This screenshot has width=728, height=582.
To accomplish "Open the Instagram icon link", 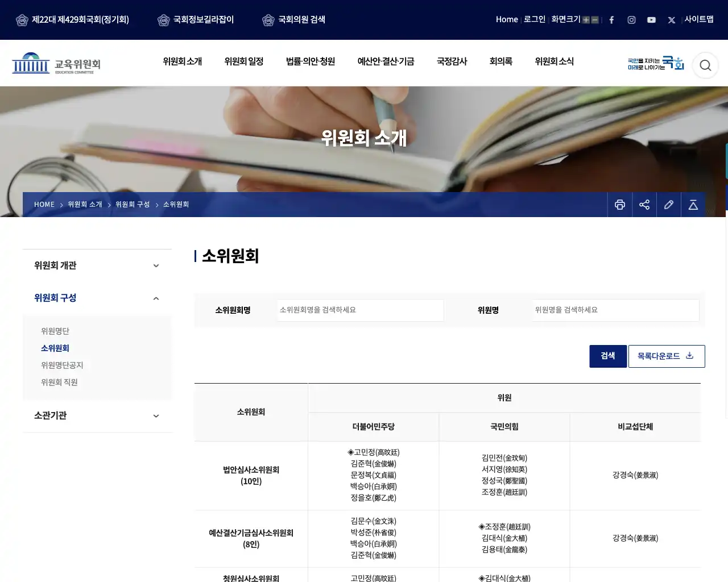I will click(x=631, y=20).
